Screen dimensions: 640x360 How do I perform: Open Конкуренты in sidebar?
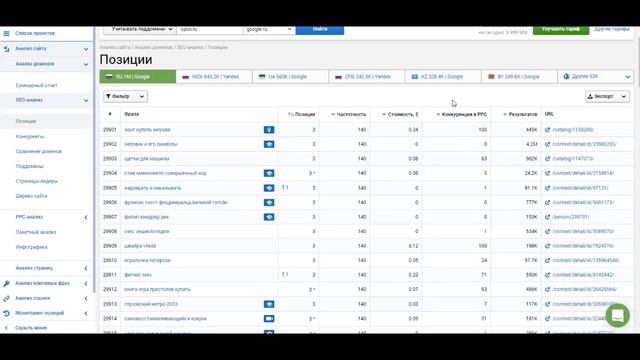29,137
